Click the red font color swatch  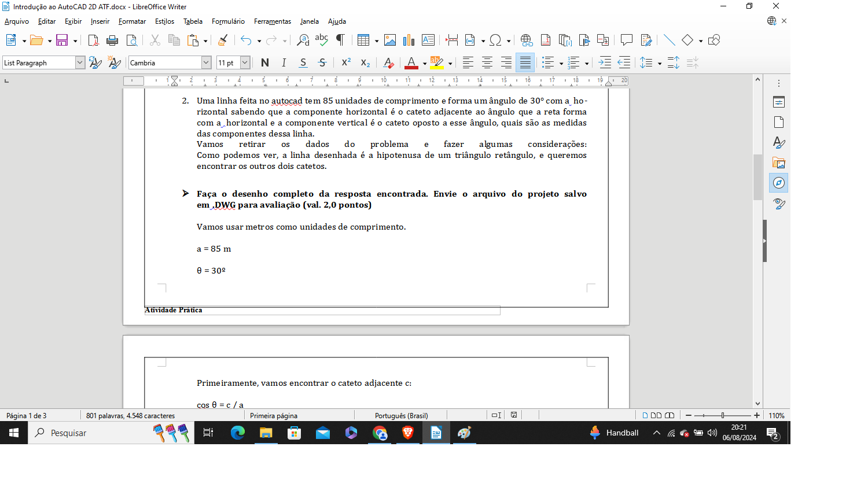point(411,62)
